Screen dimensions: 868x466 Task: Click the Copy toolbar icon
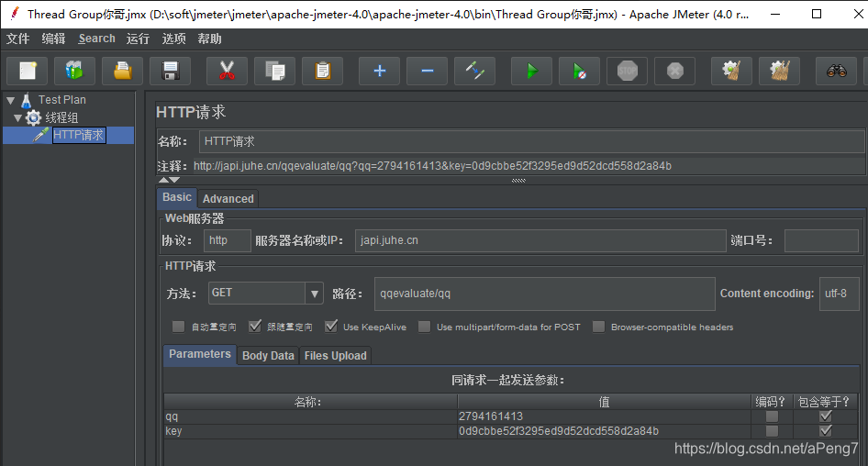click(274, 71)
